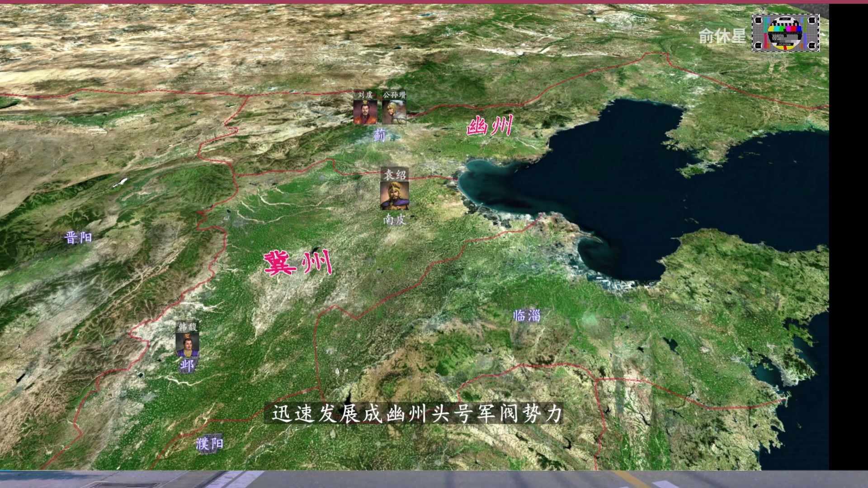Click the 邺 city marker label

[x=186, y=366]
